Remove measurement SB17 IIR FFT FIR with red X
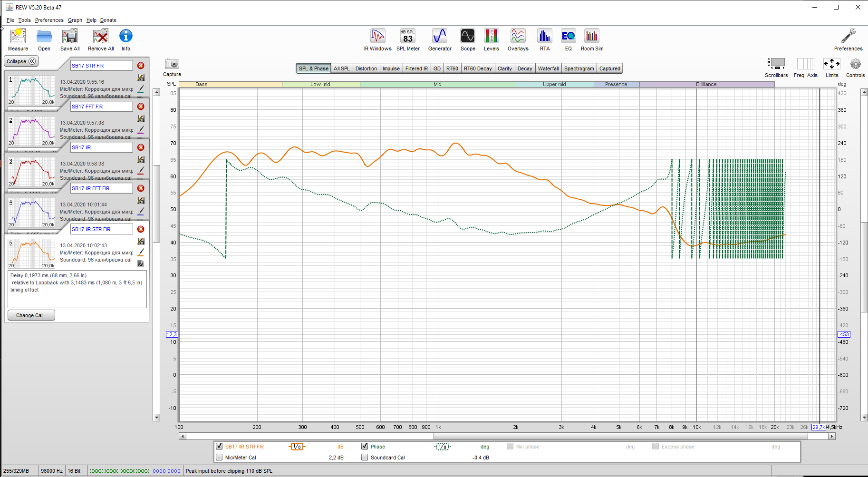The image size is (868, 477). click(x=141, y=188)
